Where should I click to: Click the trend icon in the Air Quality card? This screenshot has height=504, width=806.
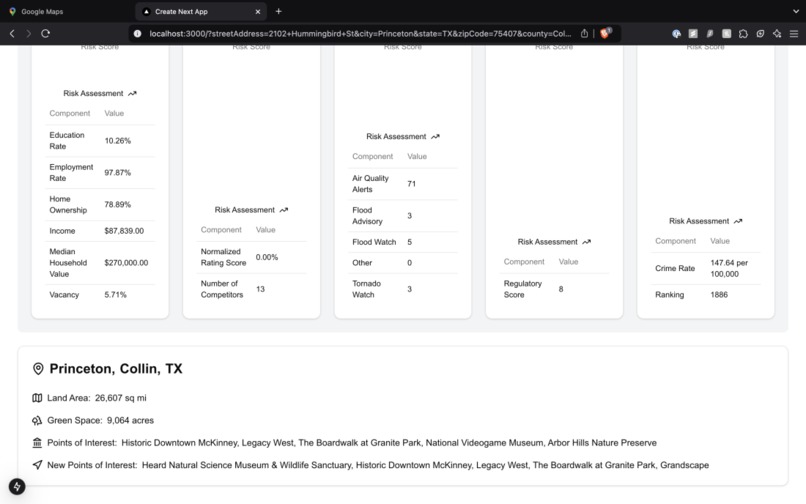(435, 137)
